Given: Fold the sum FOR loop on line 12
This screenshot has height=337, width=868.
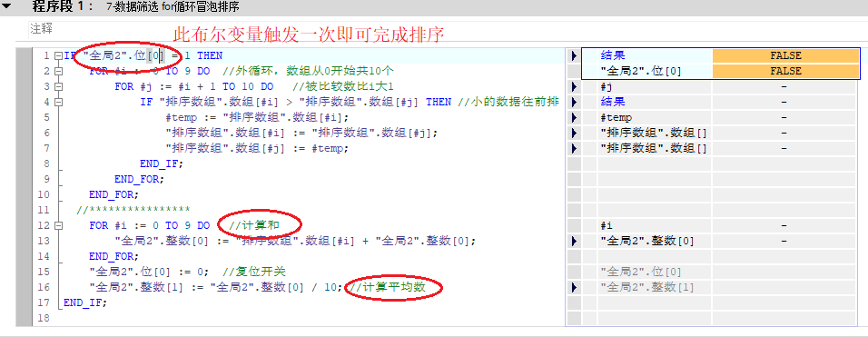Looking at the screenshot, I should 59,226.
